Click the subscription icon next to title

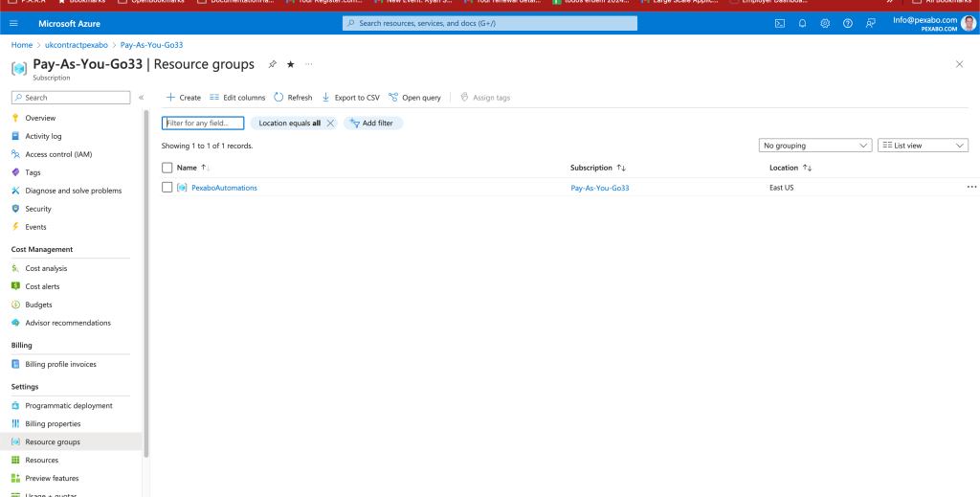point(19,68)
